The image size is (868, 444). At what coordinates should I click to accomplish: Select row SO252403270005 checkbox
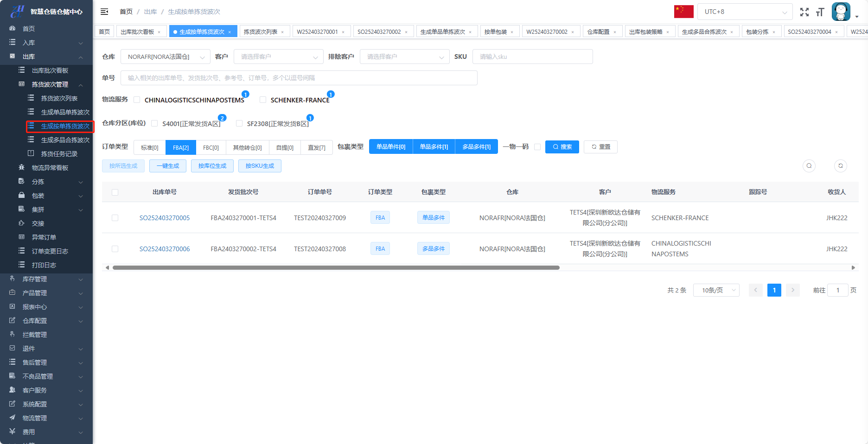coord(115,218)
